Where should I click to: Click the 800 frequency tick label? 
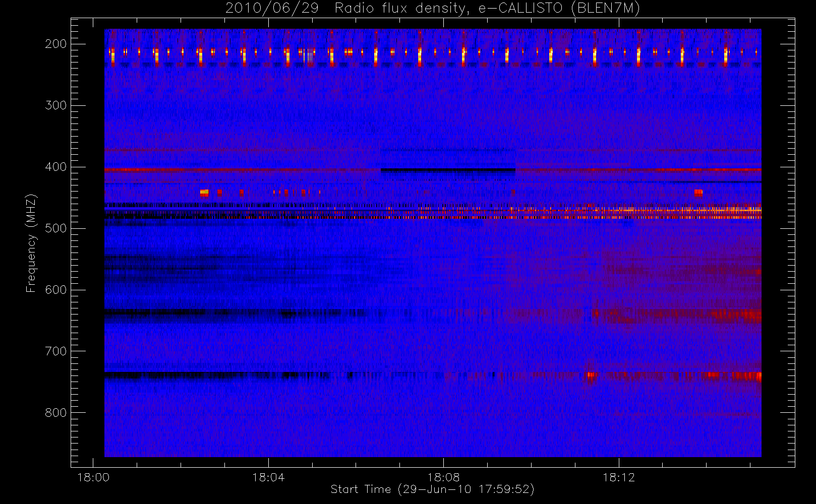[x=55, y=413]
